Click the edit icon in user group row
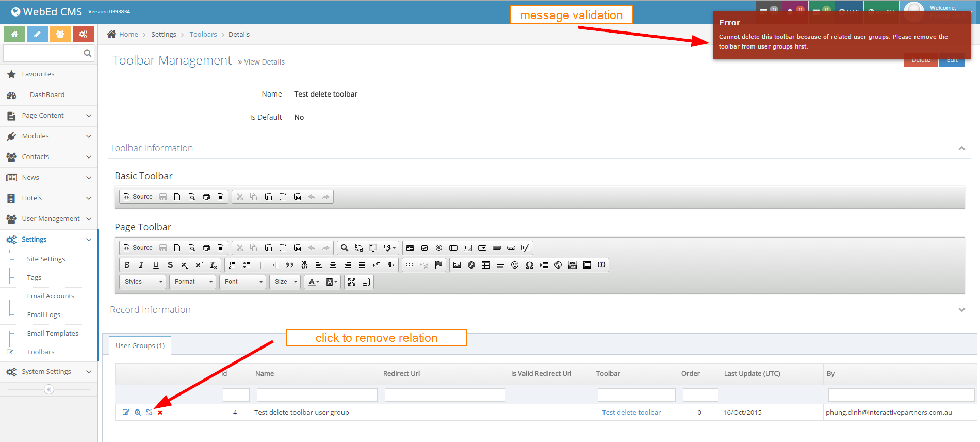This screenshot has width=980, height=442. (x=126, y=412)
